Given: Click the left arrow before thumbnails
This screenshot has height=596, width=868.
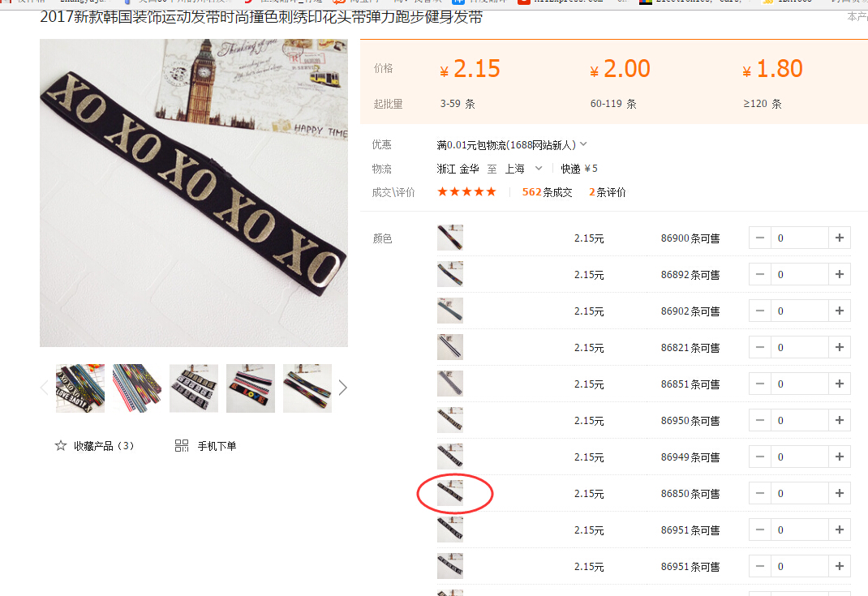Looking at the screenshot, I should coord(45,388).
